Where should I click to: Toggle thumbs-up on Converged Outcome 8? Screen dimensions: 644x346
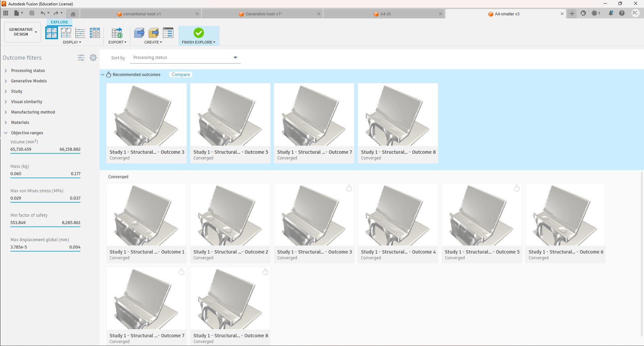pyautogui.click(x=265, y=272)
